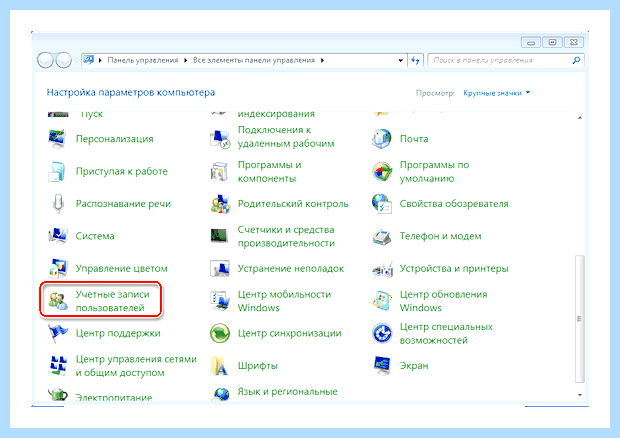
Task: Open the Почта icon
Action: point(382,139)
